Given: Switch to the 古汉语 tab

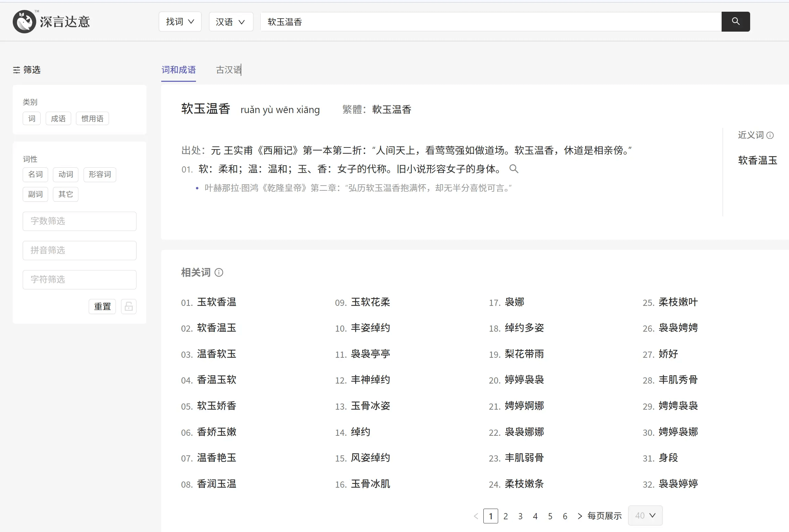Looking at the screenshot, I should point(228,70).
